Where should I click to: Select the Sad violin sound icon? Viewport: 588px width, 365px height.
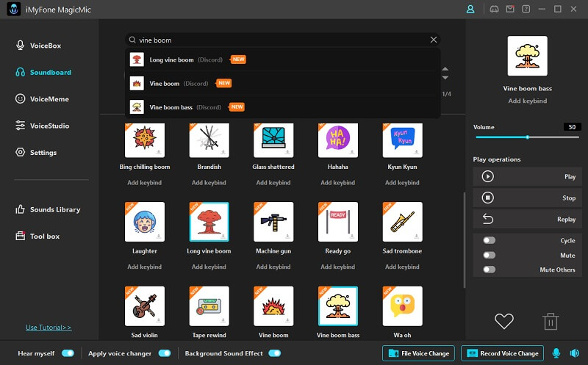(x=145, y=306)
